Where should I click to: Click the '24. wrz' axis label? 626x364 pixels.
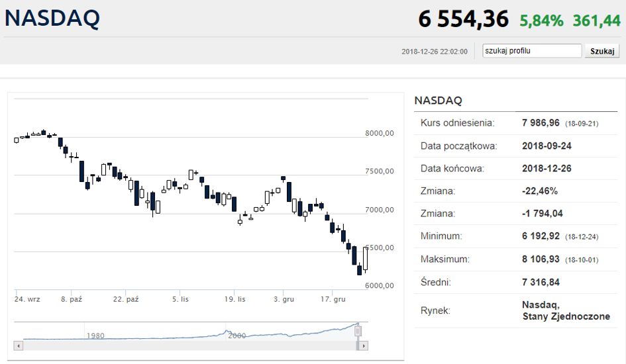[27, 299]
